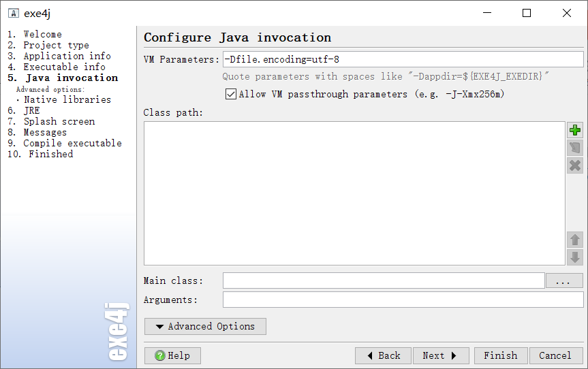The image size is (588, 369).
Task: Click the VM Parameters text field
Action: point(403,59)
